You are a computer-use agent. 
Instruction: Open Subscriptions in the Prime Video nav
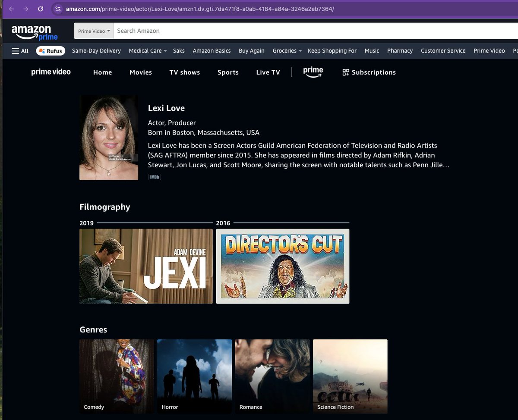tap(369, 72)
